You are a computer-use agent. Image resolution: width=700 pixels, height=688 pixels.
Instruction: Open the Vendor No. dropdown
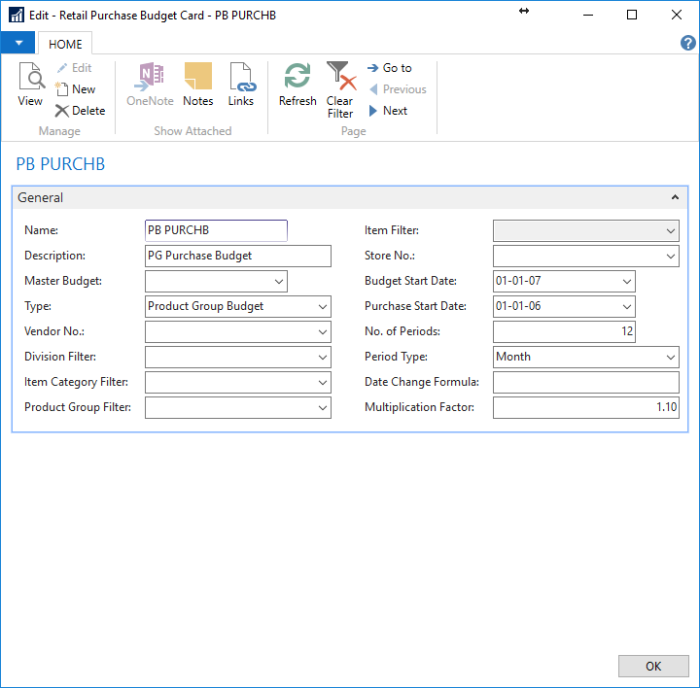322,332
